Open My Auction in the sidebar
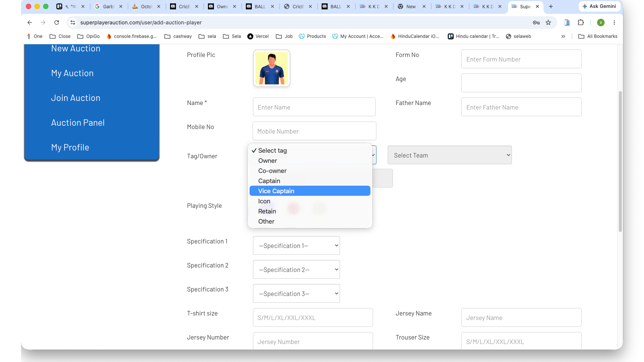The image size is (644, 362). pyautogui.click(x=72, y=73)
